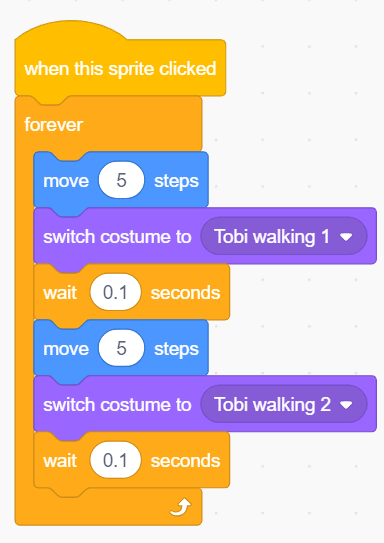Select the last 'wait' block label
The image size is (384, 543).
click(x=60, y=461)
